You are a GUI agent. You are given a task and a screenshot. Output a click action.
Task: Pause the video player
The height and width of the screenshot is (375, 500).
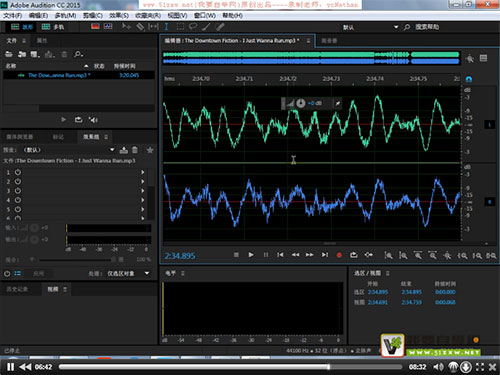pos(10,367)
